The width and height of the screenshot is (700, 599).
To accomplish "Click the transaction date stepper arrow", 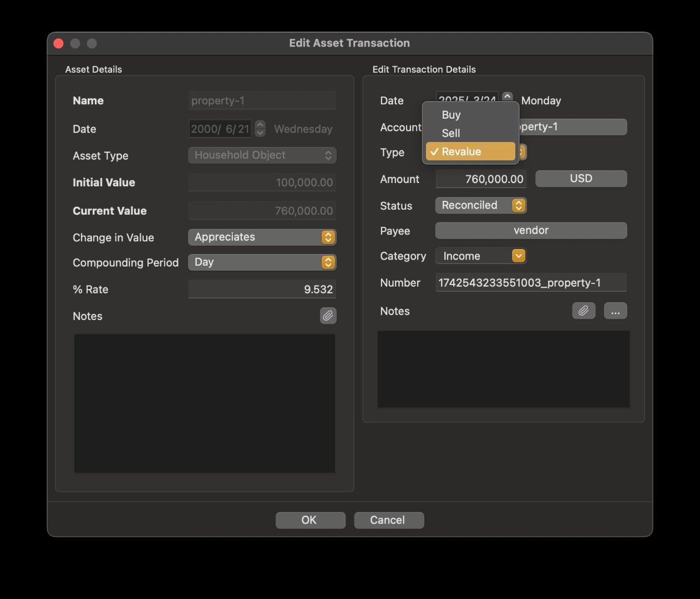I will 507,97.
